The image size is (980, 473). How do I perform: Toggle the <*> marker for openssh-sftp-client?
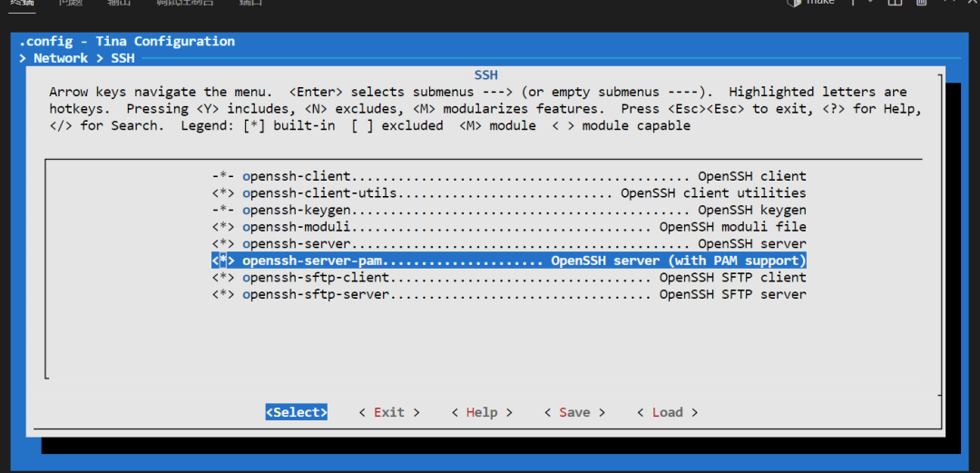223,277
